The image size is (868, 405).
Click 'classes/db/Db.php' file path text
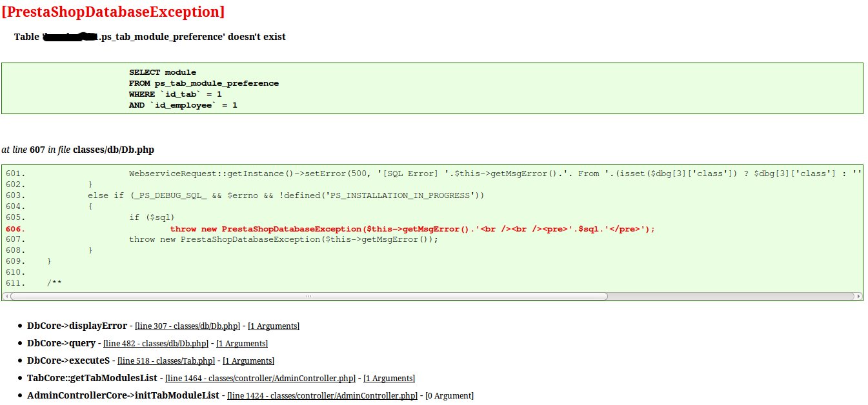point(114,150)
